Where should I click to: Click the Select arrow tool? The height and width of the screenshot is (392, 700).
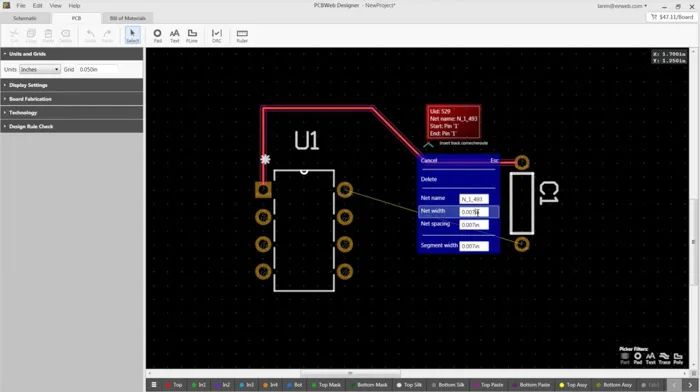tap(133, 36)
